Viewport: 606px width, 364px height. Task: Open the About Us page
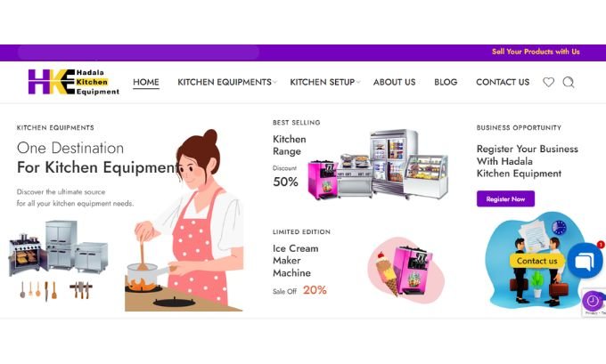[x=394, y=82]
